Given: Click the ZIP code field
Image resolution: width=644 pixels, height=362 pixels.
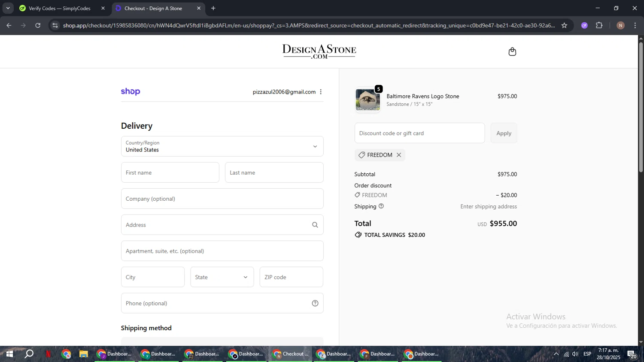Looking at the screenshot, I should (x=292, y=277).
